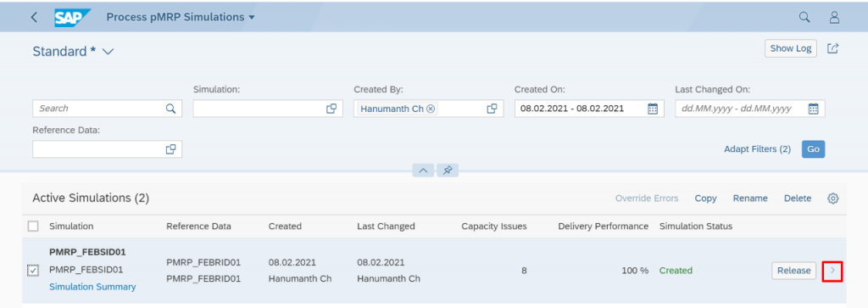
Task: Click the Search input field
Action: pos(108,109)
